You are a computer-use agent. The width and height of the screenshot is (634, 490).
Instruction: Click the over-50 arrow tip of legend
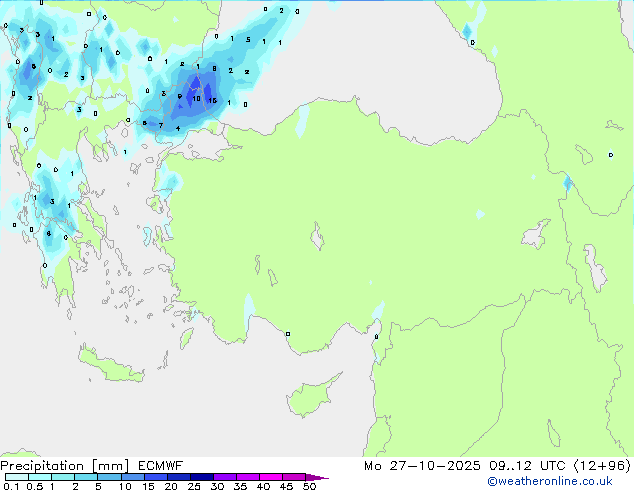pos(317,477)
